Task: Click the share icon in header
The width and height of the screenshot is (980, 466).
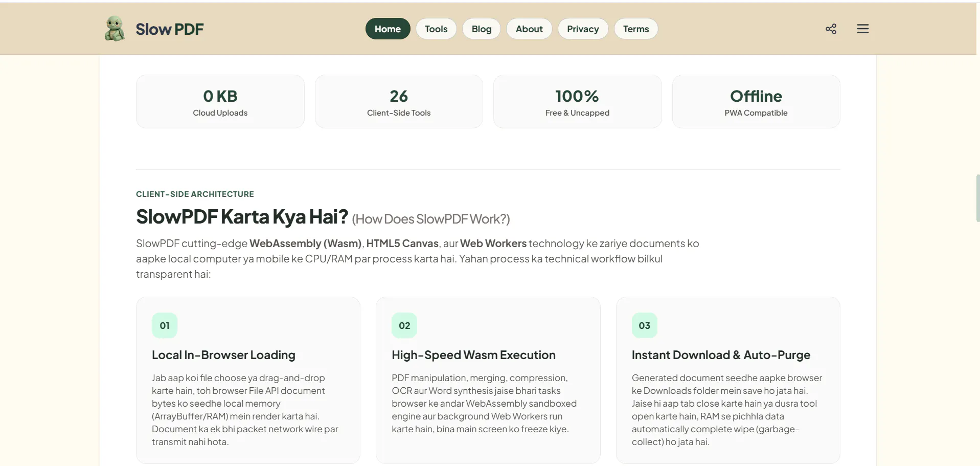Action: [831, 29]
